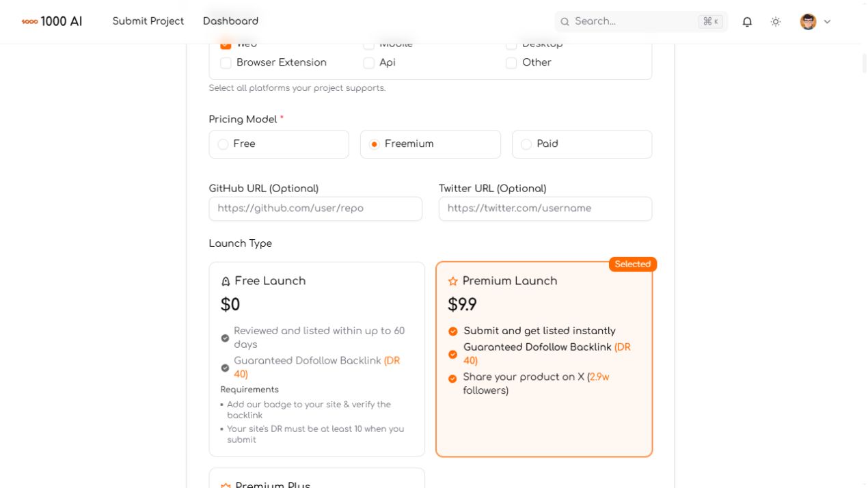
Task: Click 'Submit and get listed instantly' text
Action: [540, 331]
